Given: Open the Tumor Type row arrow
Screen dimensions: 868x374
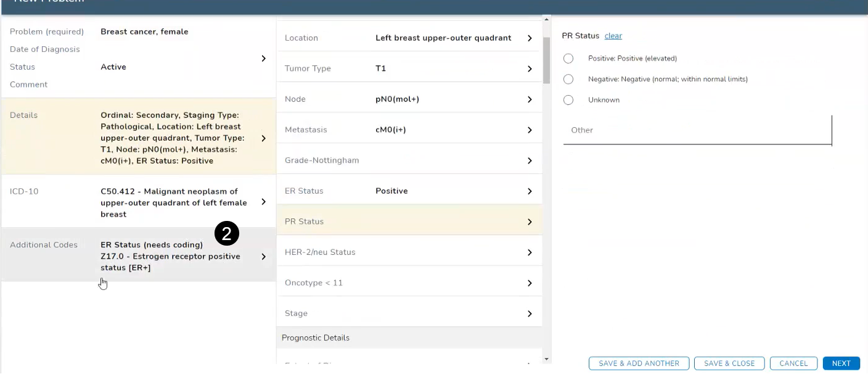Looking at the screenshot, I should click(530, 69).
